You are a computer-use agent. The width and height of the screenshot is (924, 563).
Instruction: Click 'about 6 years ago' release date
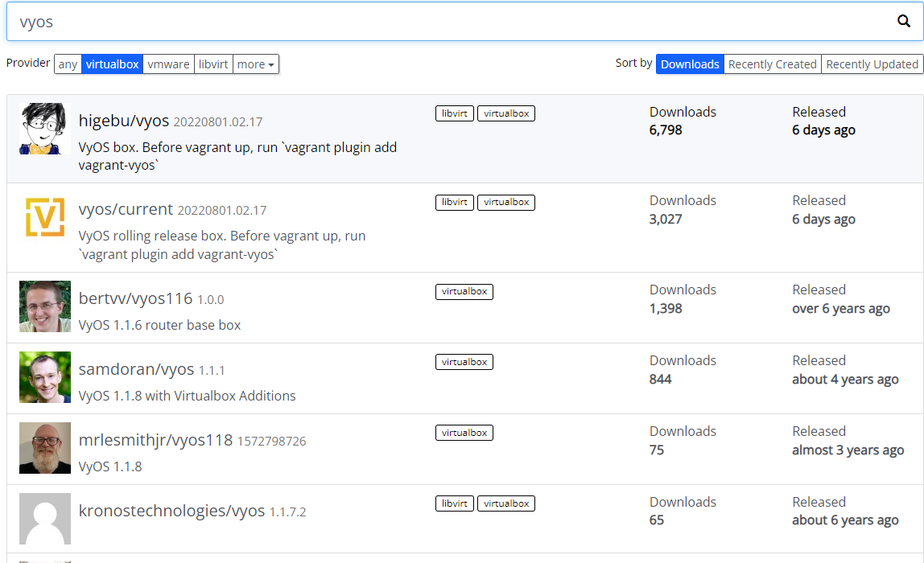point(845,520)
